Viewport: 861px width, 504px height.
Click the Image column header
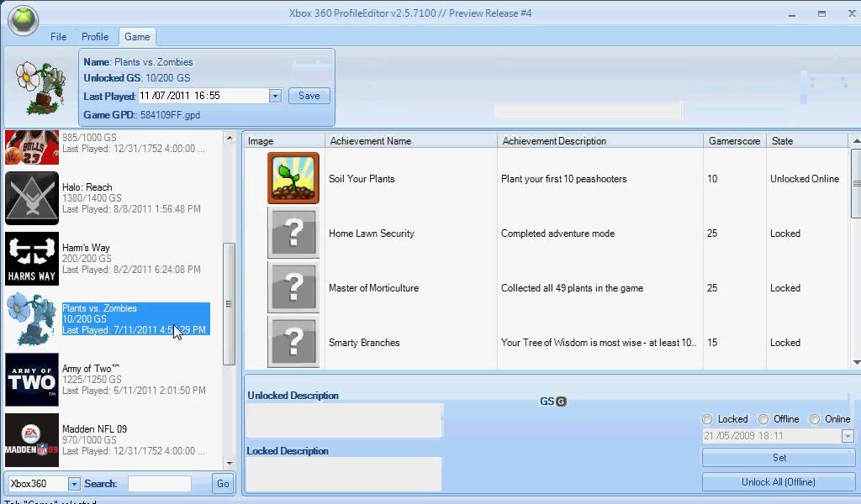click(284, 141)
